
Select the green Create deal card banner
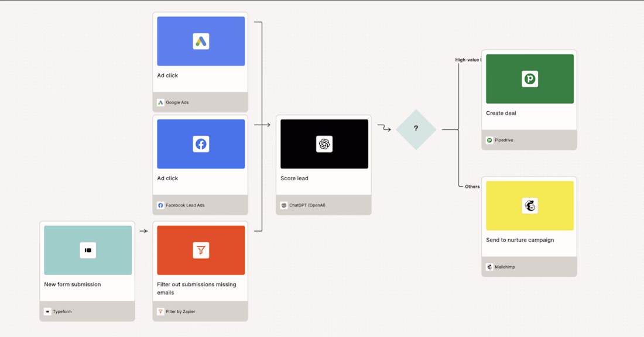click(530, 79)
